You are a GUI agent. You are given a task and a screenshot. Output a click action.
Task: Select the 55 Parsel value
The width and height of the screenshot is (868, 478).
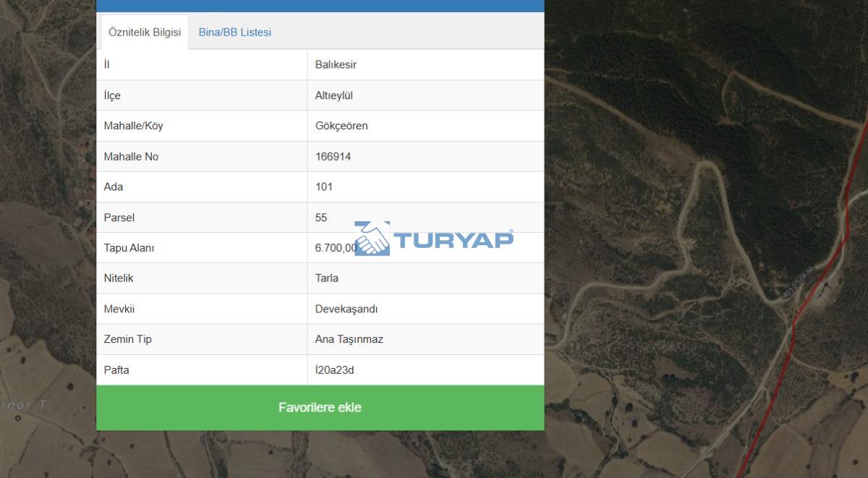[321, 218]
